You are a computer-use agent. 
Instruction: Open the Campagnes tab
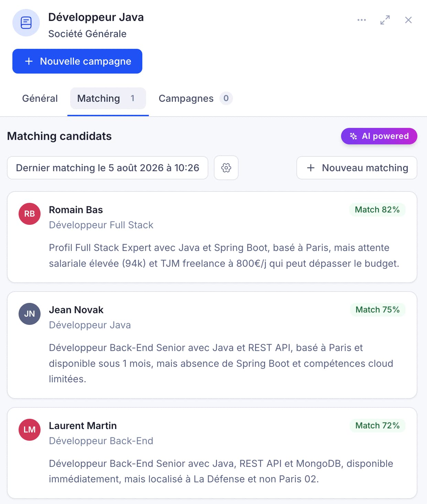(196, 98)
